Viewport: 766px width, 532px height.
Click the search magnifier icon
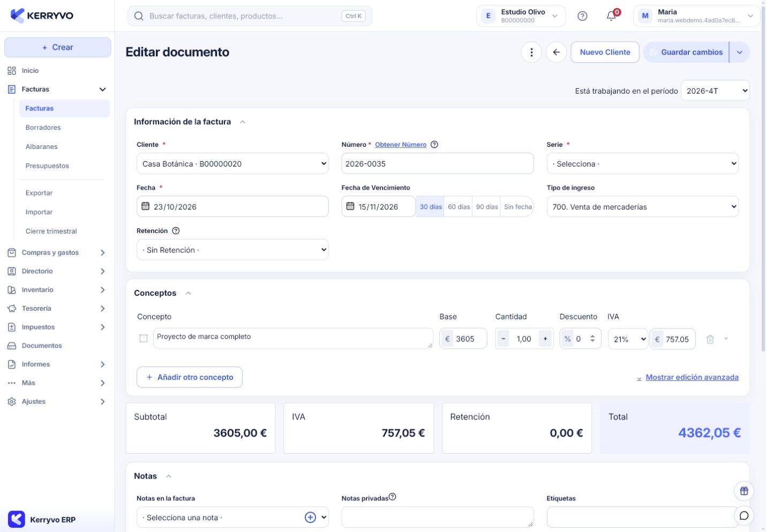pos(139,16)
